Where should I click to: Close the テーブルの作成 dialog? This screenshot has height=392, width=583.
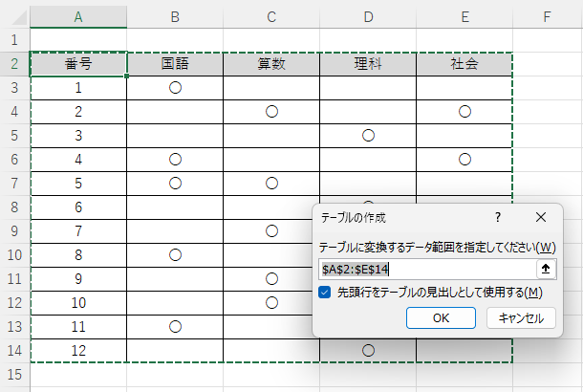541,218
